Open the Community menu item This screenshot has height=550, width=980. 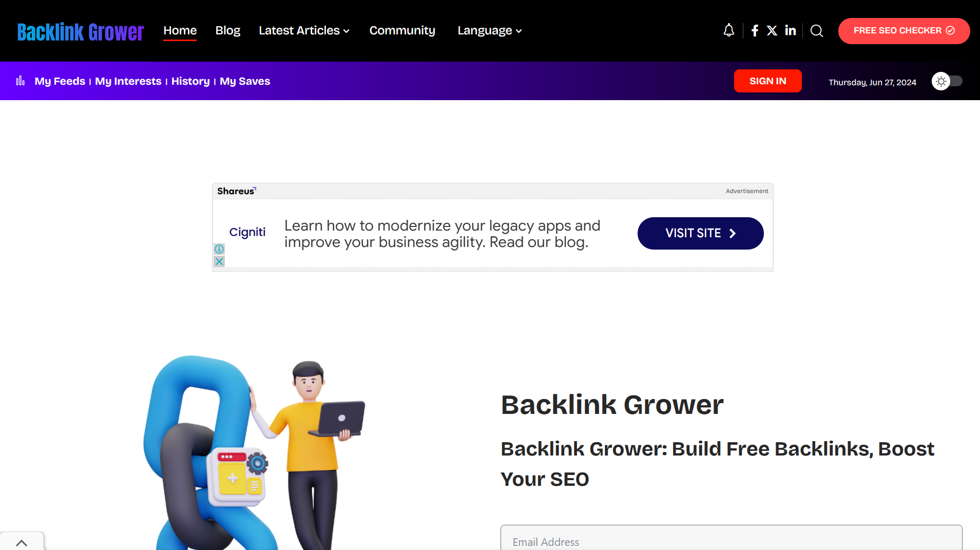[x=402, y=31]
